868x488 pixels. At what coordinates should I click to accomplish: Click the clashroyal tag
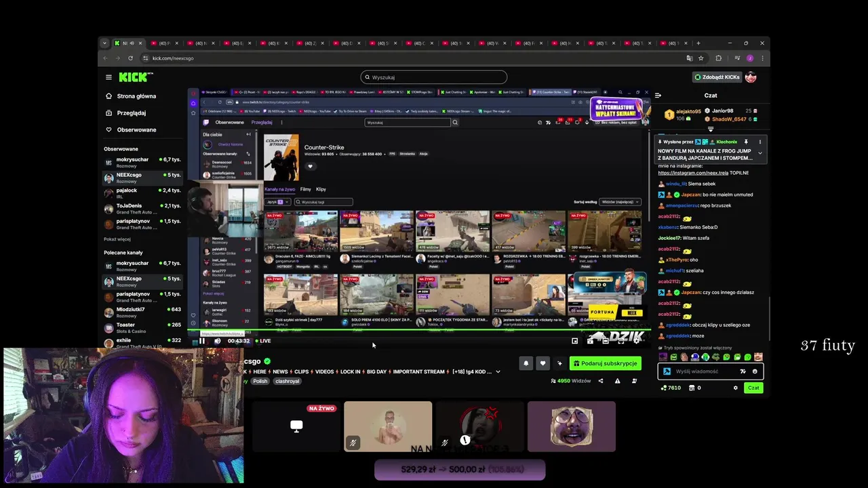click(x=287, y=382)
